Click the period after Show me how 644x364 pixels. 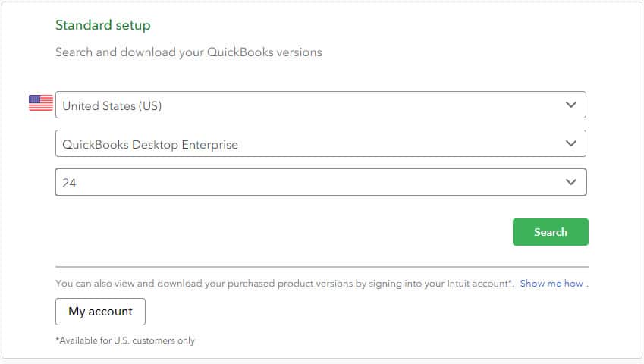pos(587,284)
